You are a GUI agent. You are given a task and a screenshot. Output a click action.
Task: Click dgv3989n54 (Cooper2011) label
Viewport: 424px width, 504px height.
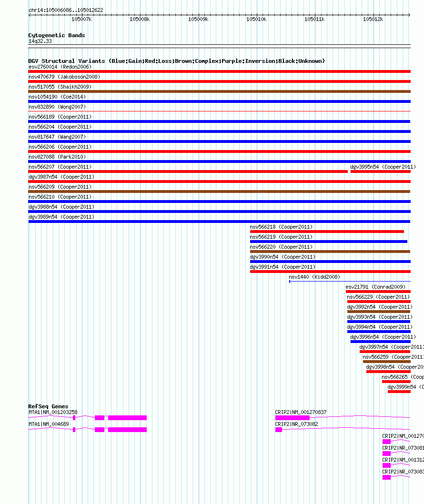tap(61, 217)
